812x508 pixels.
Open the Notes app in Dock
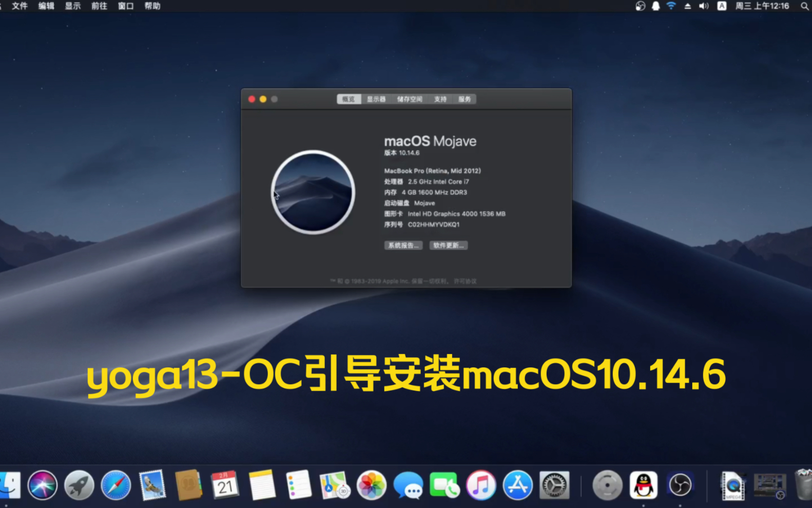262,485
